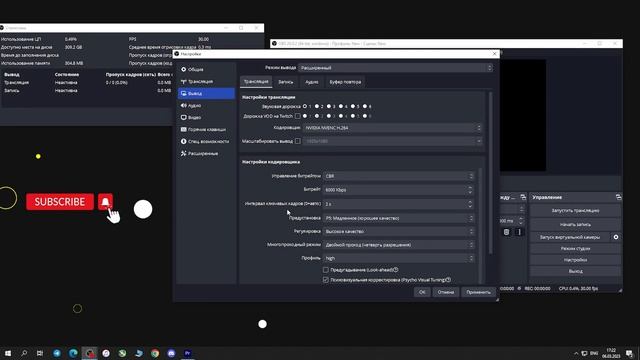Switch to the Трансляция output tab

(256, 82)
